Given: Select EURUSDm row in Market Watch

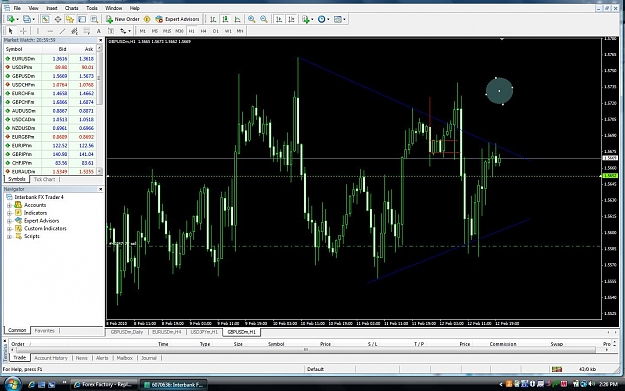Looking at the screenshot, I should pos(50,59).
